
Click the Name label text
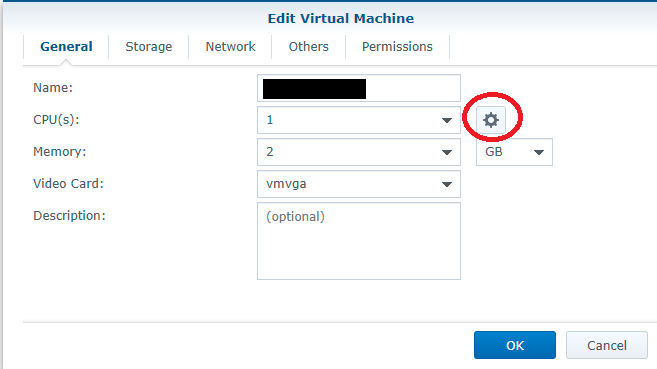53,88
